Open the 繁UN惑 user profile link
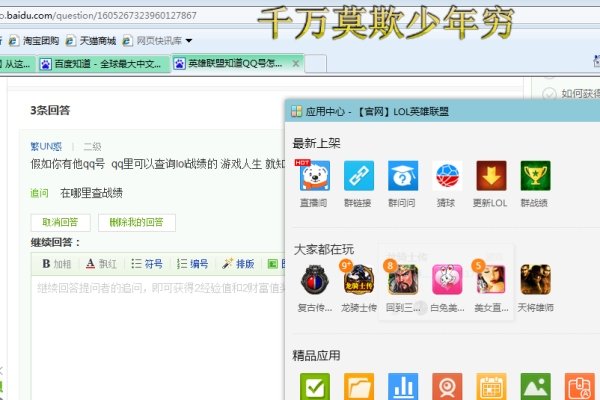This screenshot has height=400, width=600. (x=46, y=146)
